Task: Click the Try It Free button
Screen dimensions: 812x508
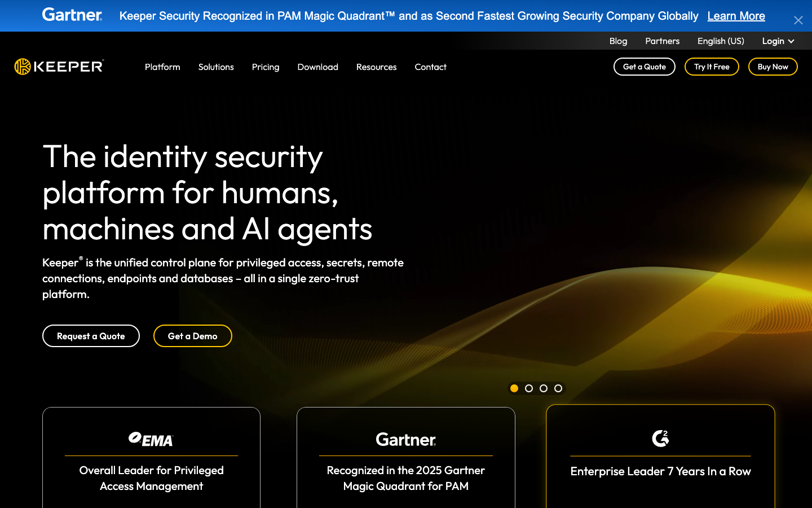Action: (x=712, y=67)
